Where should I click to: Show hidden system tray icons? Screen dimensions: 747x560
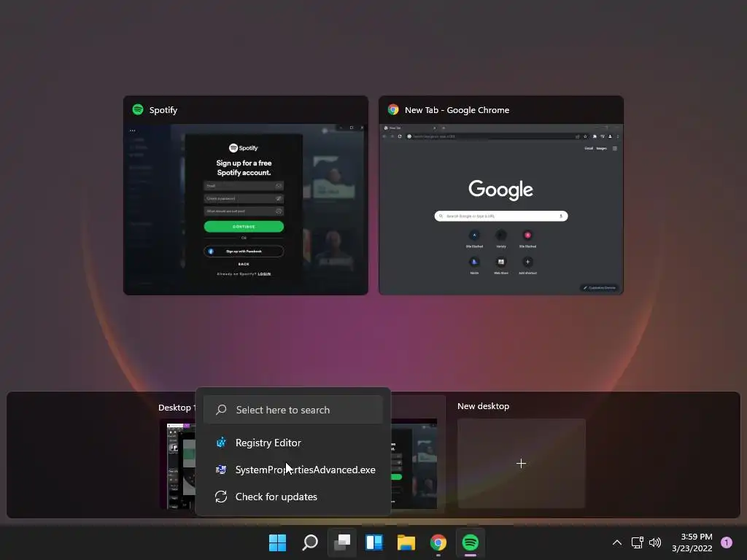click(617, 542)
